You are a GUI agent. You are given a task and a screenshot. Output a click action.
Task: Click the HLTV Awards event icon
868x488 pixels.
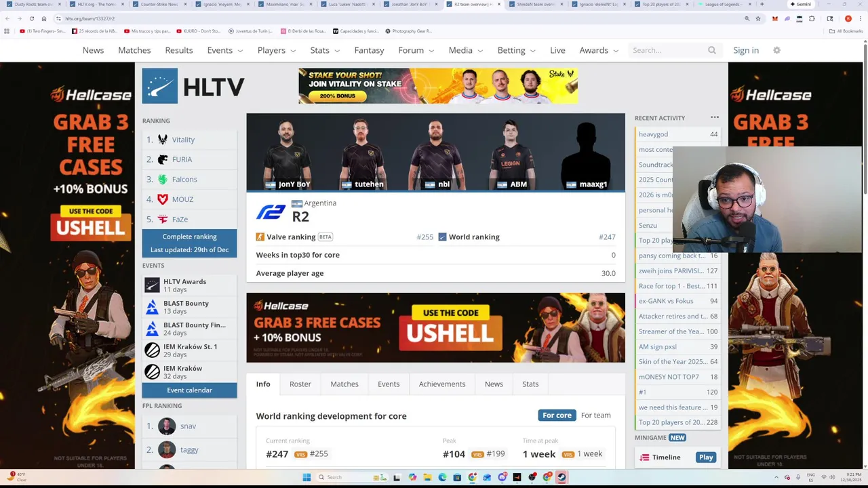152,285
